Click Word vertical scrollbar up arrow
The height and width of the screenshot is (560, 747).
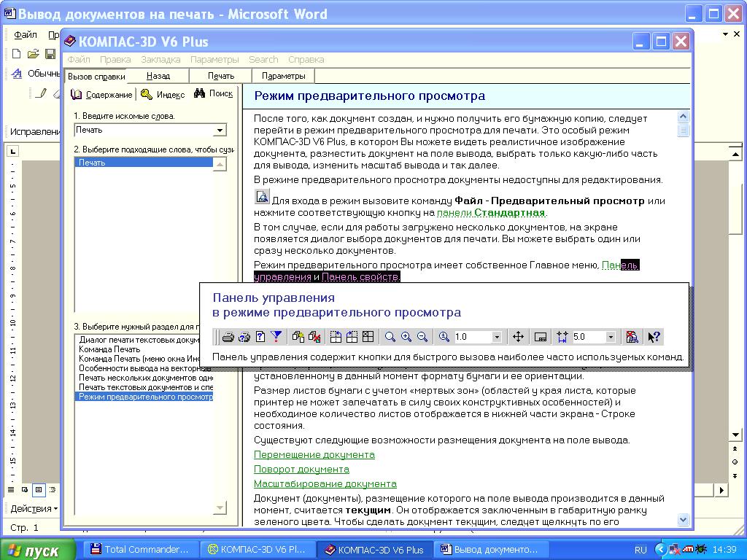click(735, 153)
